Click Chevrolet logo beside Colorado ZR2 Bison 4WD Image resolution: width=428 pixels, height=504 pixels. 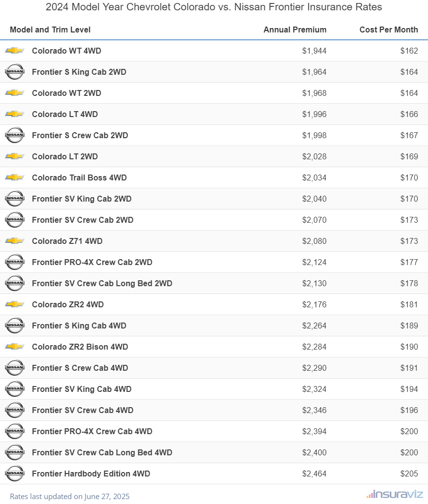pyautogui.click(x=15, y=347)
